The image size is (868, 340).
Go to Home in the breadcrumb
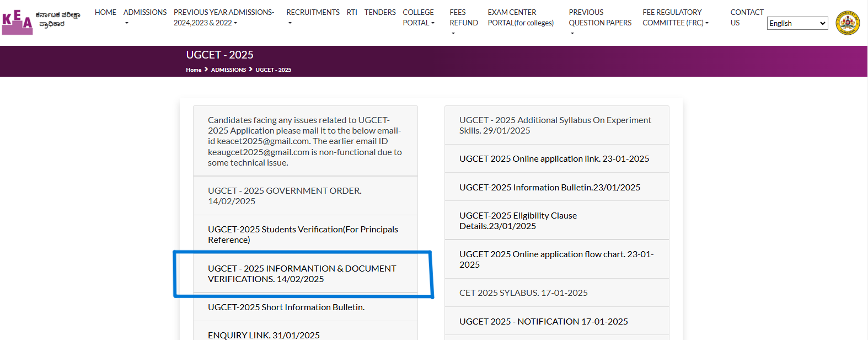[x=194, y=70]
